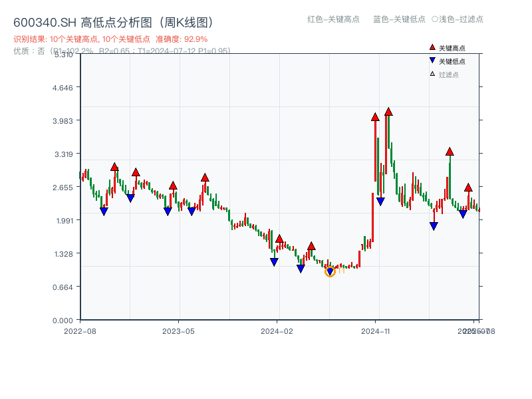Click the 准确度: 92.9% result text
Image resolution: width=532 pixels, height=399 pixels.
tap(180, 39)
